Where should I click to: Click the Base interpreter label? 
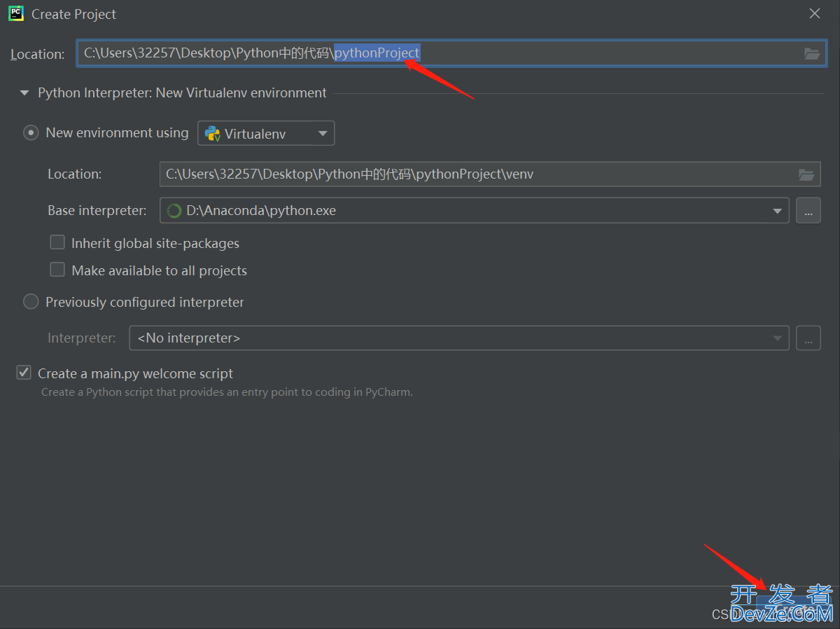[x=97, y=210]
